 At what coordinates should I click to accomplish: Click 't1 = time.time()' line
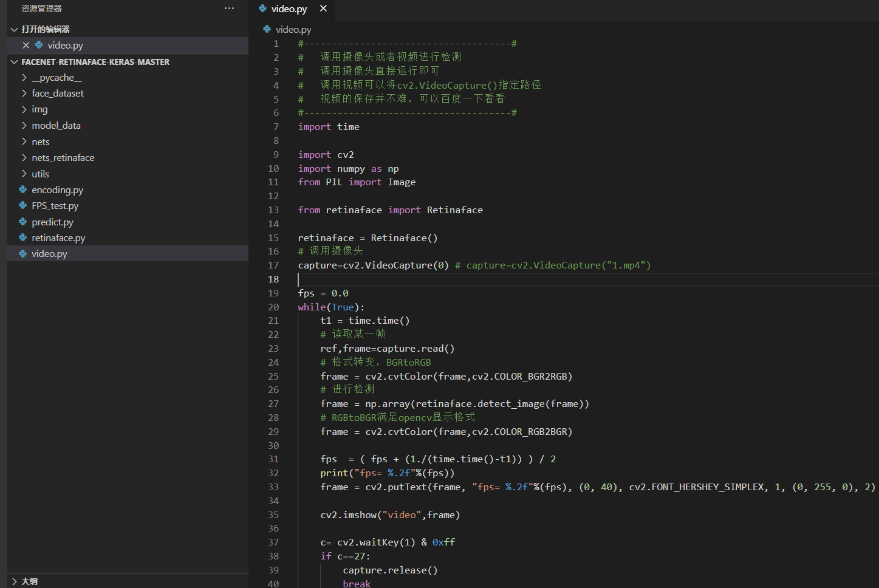365,321
